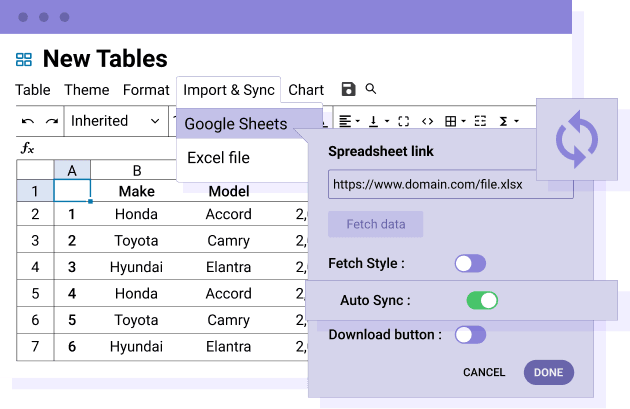Screen dimensions: 630x409
Task: Enable the Download button toggle
Action: point(470,335)
